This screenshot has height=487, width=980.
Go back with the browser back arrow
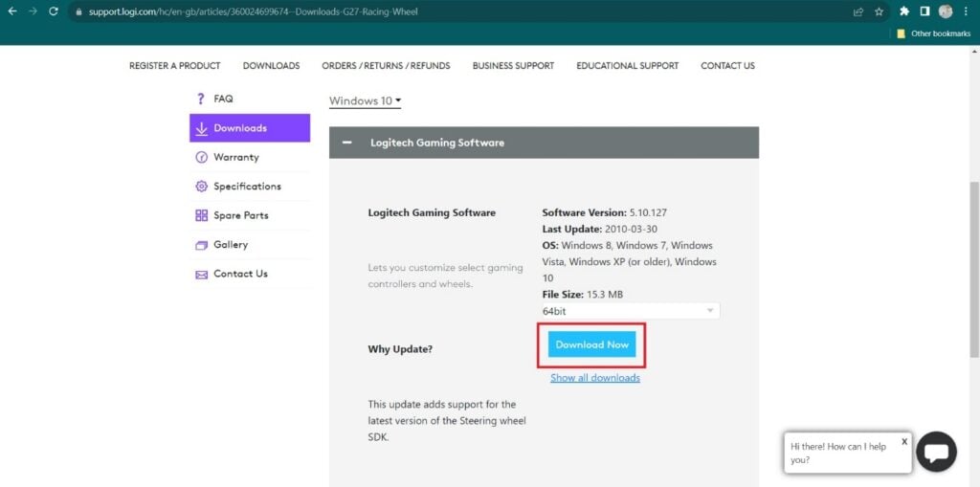click(x=12, y=11)
